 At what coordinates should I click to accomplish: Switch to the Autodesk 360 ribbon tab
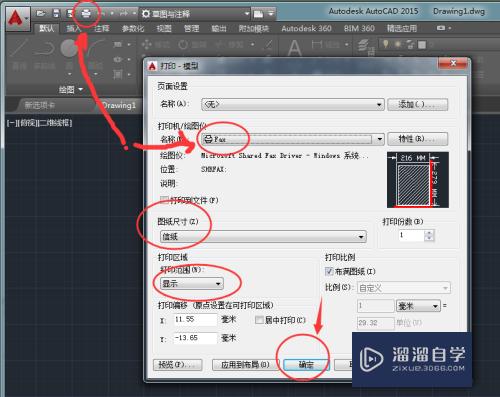(306, 29)
